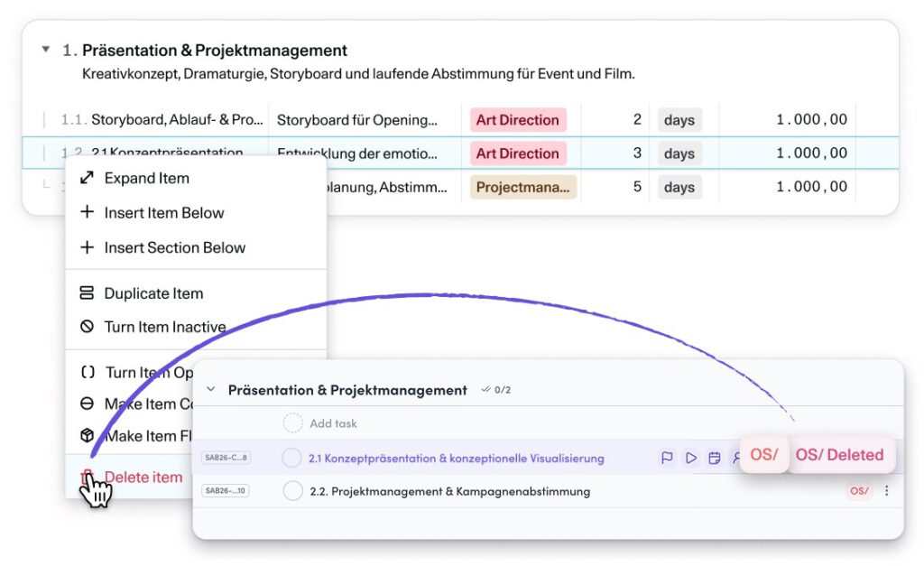Click 1.000,00 price in the Storyboard row
Screen dimensions: 924x566
tap(811, 119)
